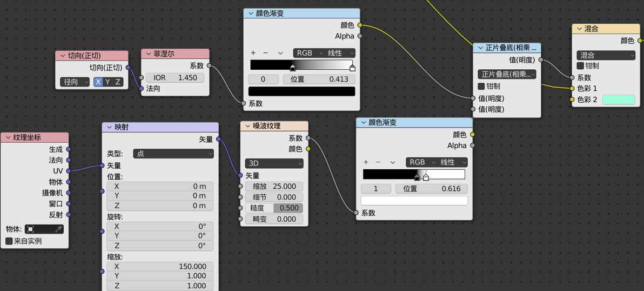Screen dimensions: 644x291
Task: Click the 菲涅尔 系数 output socket
Action: pos(209,66)
